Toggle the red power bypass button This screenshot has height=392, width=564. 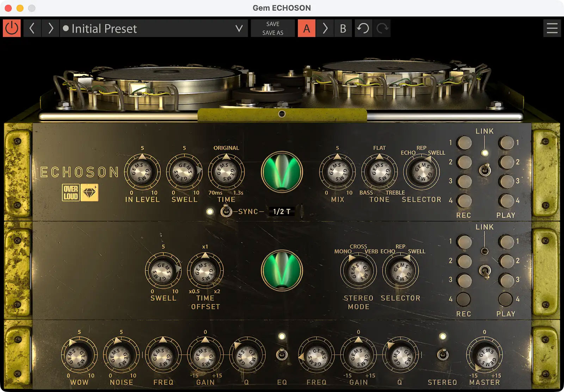click(x=12, y=28)
